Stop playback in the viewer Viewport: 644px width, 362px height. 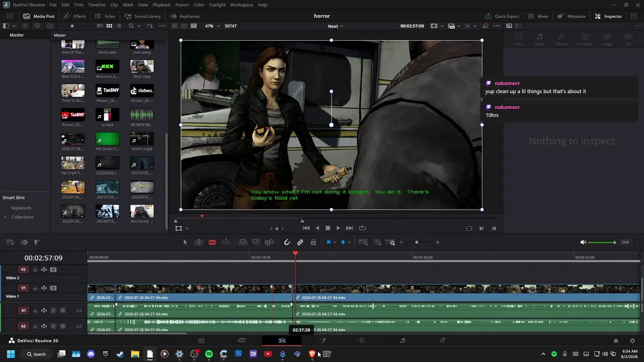(x=328, y=228)
